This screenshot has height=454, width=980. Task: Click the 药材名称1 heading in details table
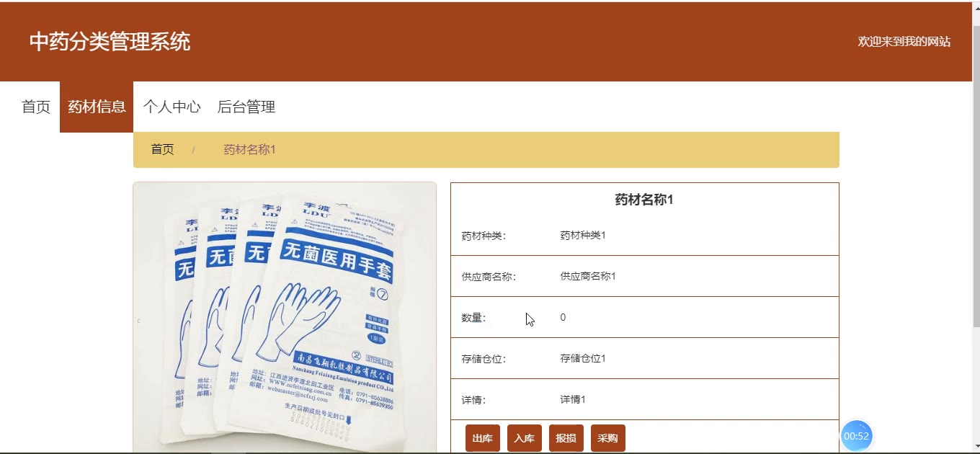644,200
